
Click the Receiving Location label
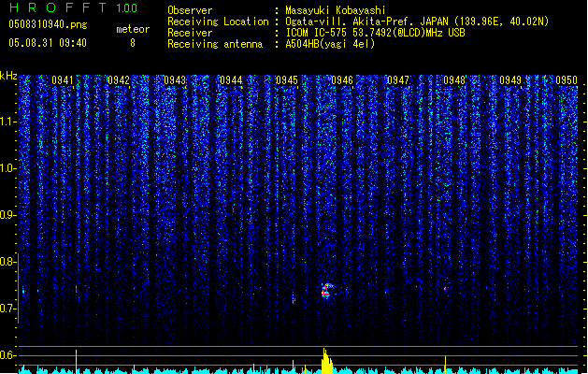tap(218, 22)
